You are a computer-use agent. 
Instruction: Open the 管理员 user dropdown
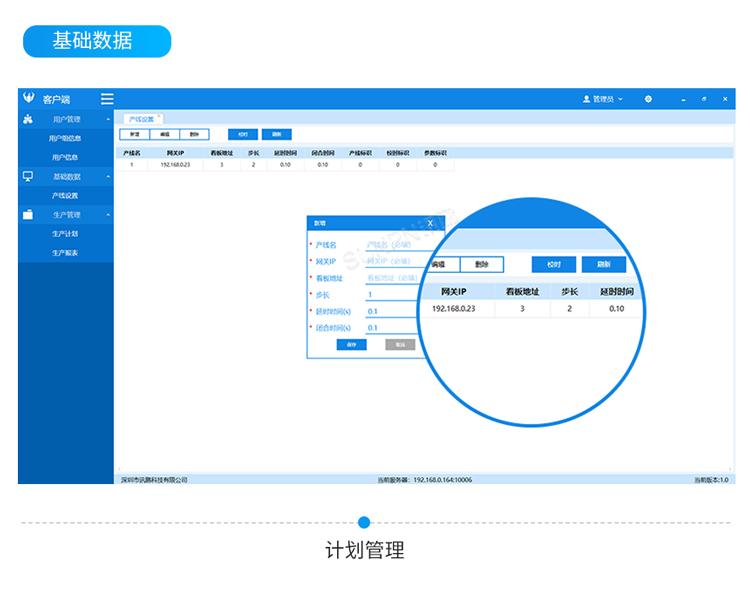602,99
